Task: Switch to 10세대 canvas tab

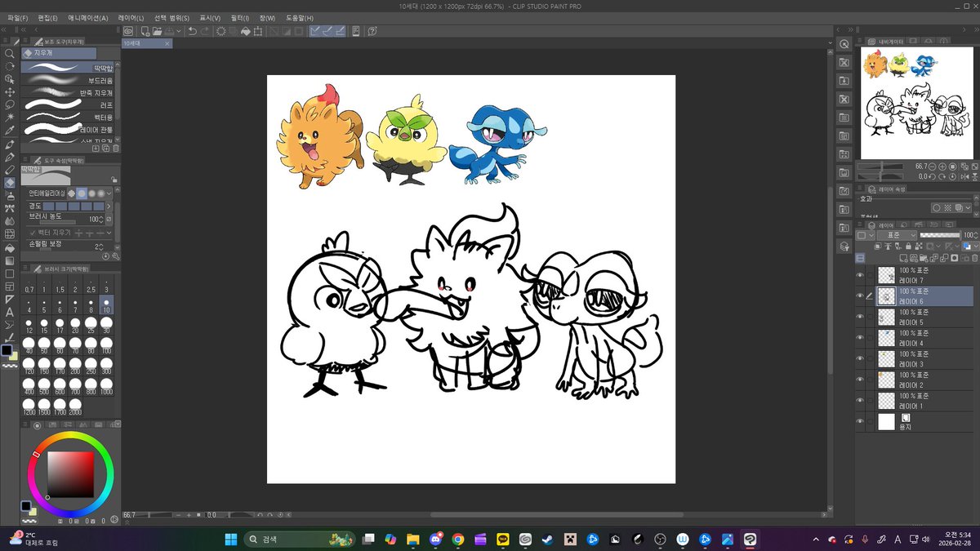Action: (x=148, y=42)
